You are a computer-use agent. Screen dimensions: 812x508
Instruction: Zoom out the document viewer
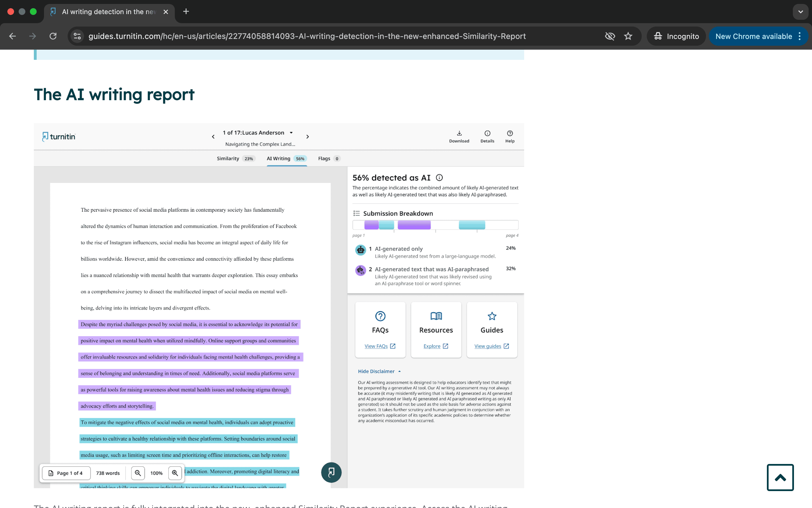pos(138,473)
